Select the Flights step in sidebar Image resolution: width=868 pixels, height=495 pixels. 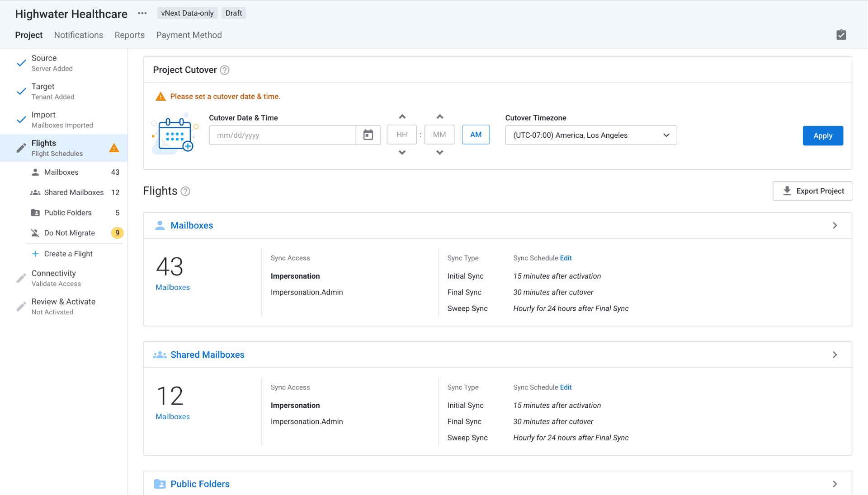click(x=64, y=148)
